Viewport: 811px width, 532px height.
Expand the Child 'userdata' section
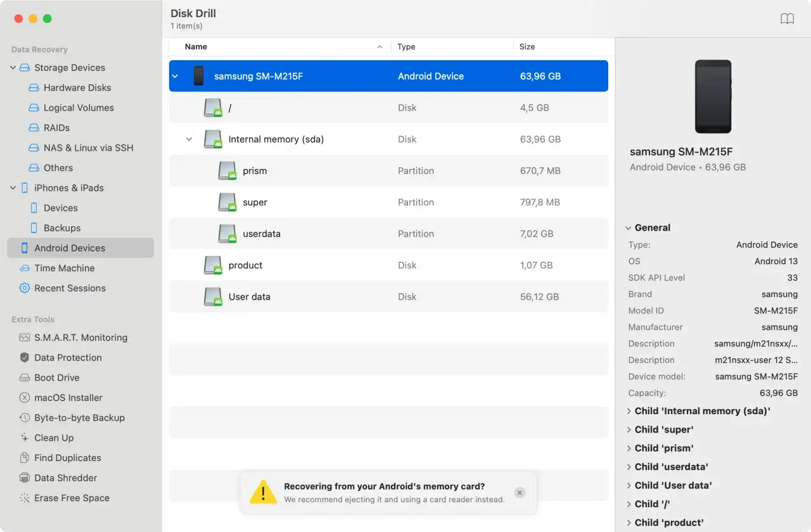pos(629,467)
